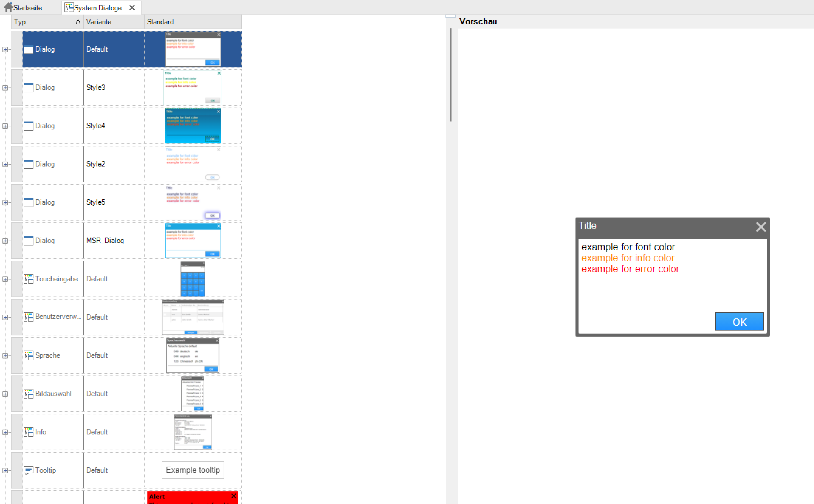This screenshot has width=814, height=504.
Task: Select the System Dialoge tab
Action: 101,7
